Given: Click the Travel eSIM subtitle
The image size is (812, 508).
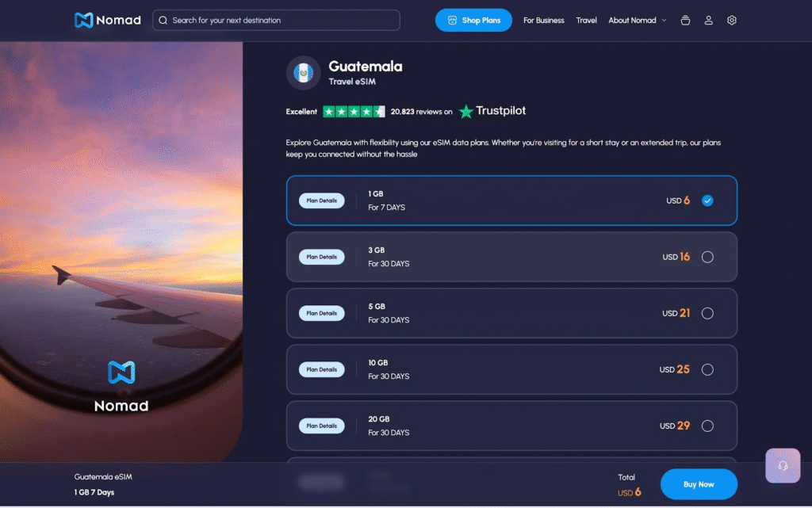Looking at the screenshot, I should [352, 82].
